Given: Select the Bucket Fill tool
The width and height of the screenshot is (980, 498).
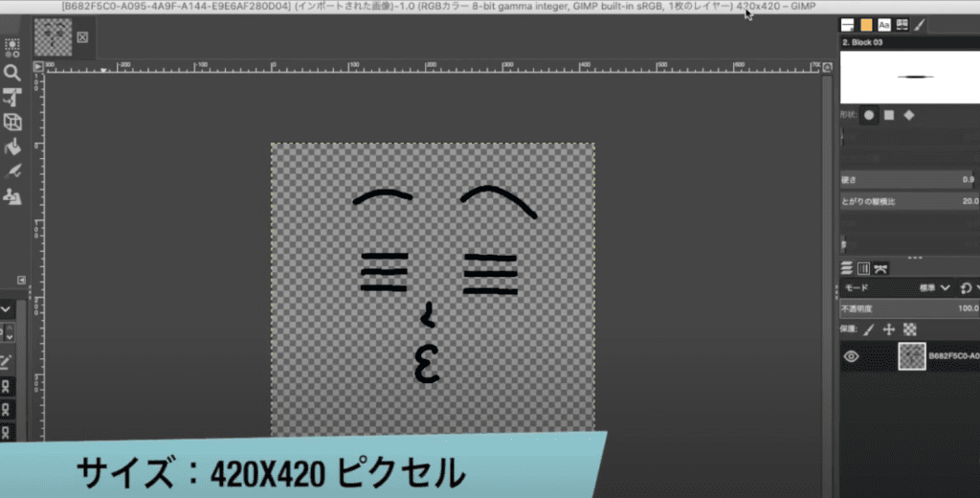Looking at the screenshot, I should (12, 147).
